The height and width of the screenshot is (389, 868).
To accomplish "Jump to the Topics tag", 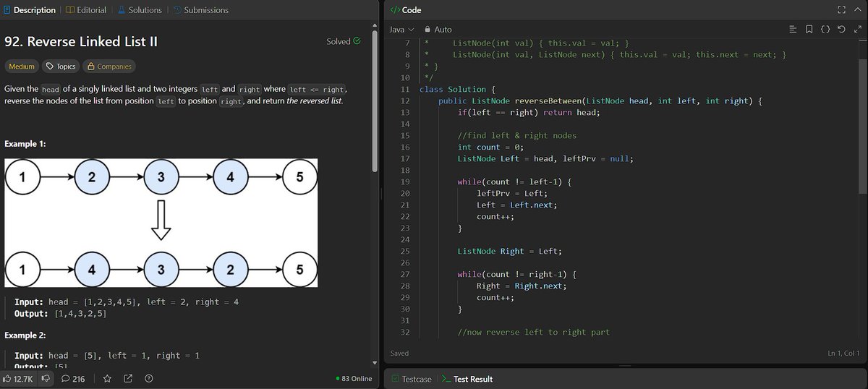I will point(61,67).
